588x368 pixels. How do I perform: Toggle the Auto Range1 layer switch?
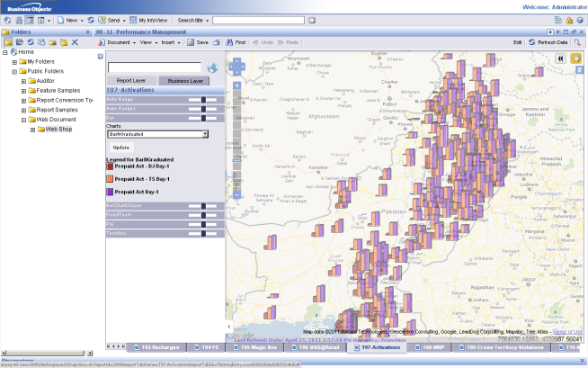coord(203,109)
